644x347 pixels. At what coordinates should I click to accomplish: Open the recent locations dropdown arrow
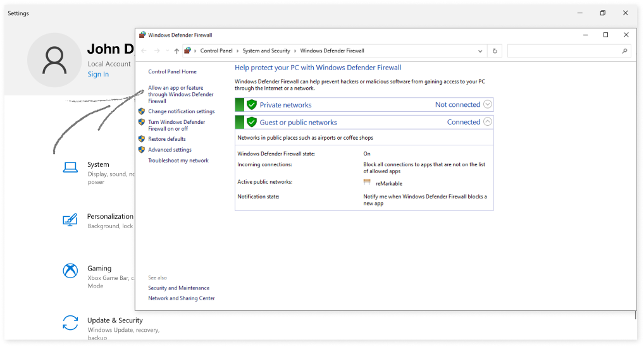click(167, 51)
